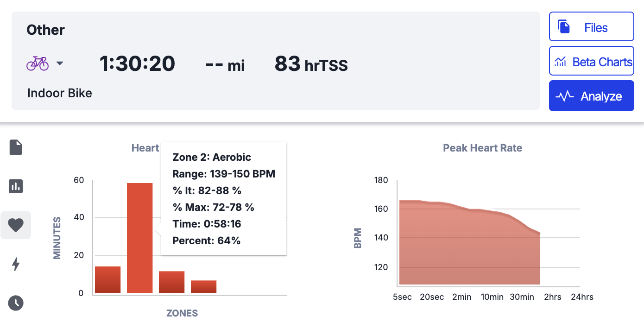Expand the sport type dropdown arrow

click(60, 63)
